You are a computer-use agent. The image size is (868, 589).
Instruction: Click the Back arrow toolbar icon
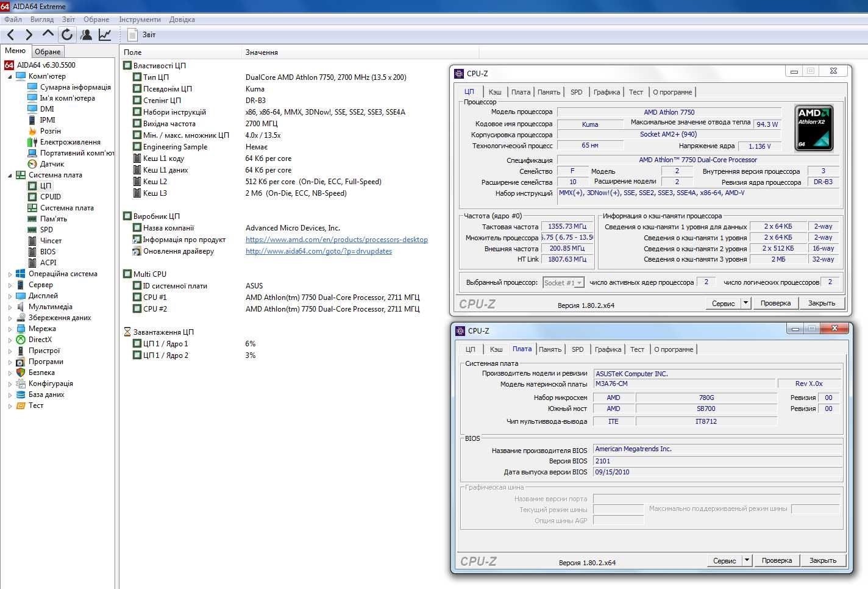pyautogui.click(x=10, y=35)
